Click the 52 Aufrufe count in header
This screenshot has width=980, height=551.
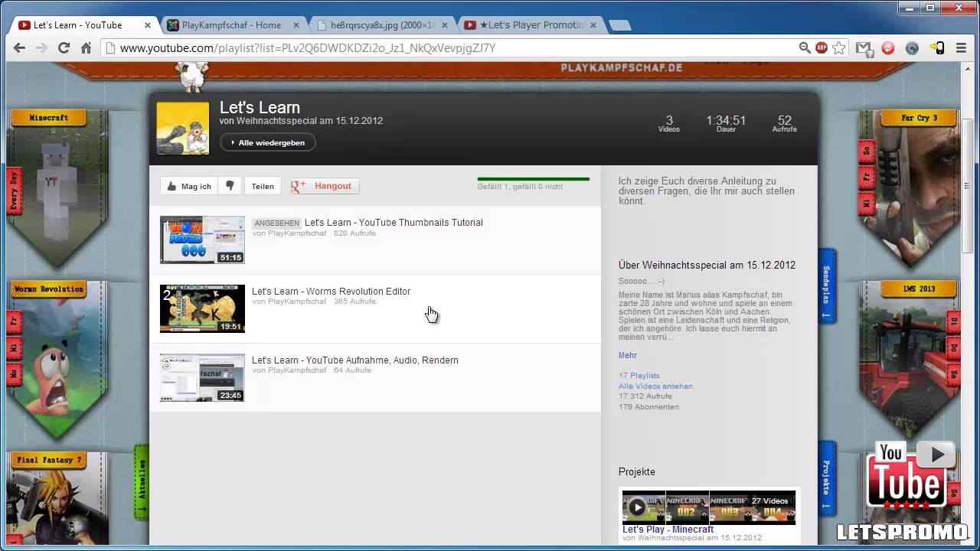click(785, 123)
